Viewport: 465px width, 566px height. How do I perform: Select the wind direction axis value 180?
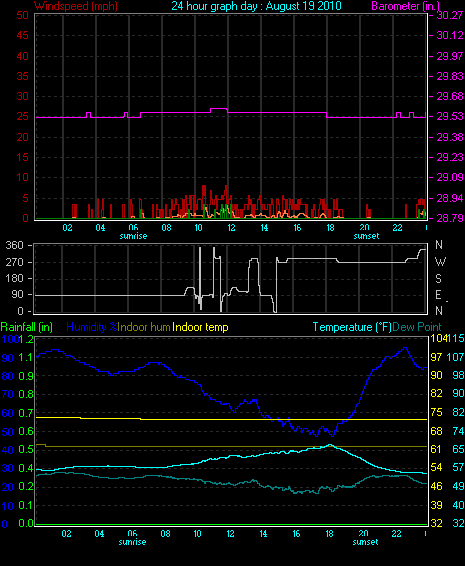(x=15, y=279)
